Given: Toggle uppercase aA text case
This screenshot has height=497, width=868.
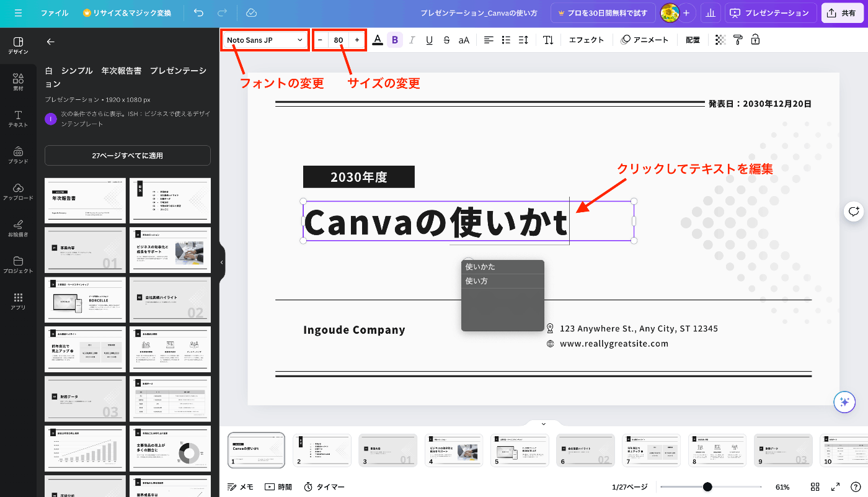Looking at the screenshot, I should click(464, 40).
